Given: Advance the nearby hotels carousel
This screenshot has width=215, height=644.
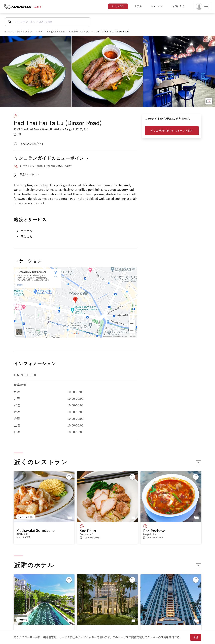Looking at the screenshot, I should point(198,566).
